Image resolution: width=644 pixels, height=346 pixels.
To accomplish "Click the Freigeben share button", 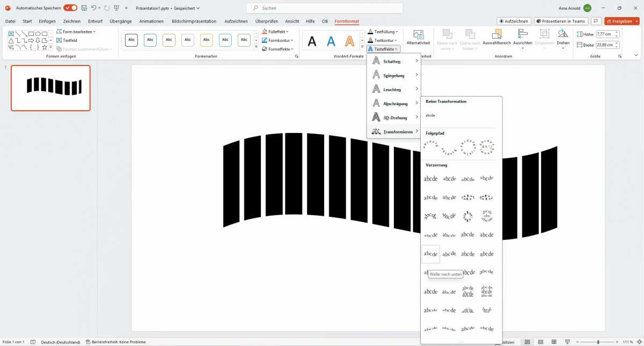I will coord(621,21).
